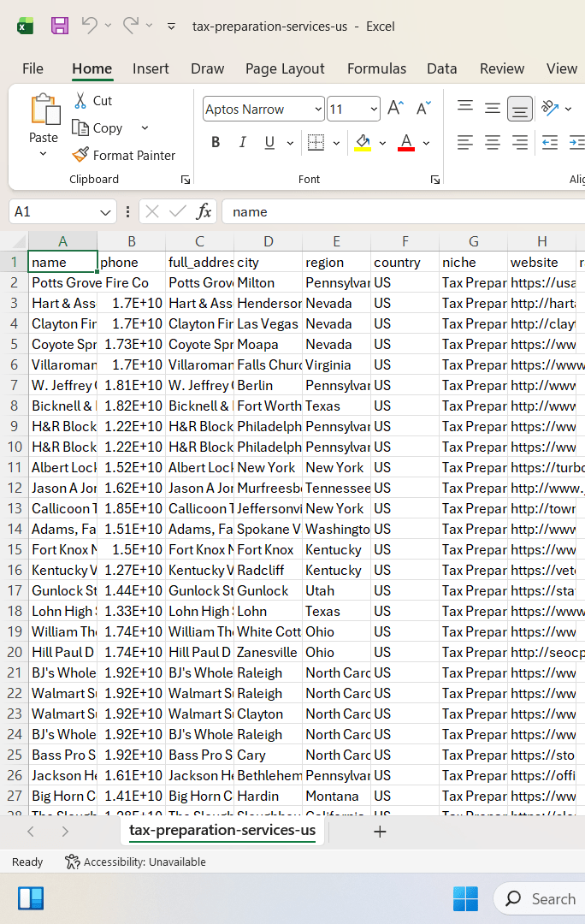Image resolution: width=585 pixels, height=924 pixels.
Task: Click the tax-preparation-services-us sheet tab
Action: 222,830
